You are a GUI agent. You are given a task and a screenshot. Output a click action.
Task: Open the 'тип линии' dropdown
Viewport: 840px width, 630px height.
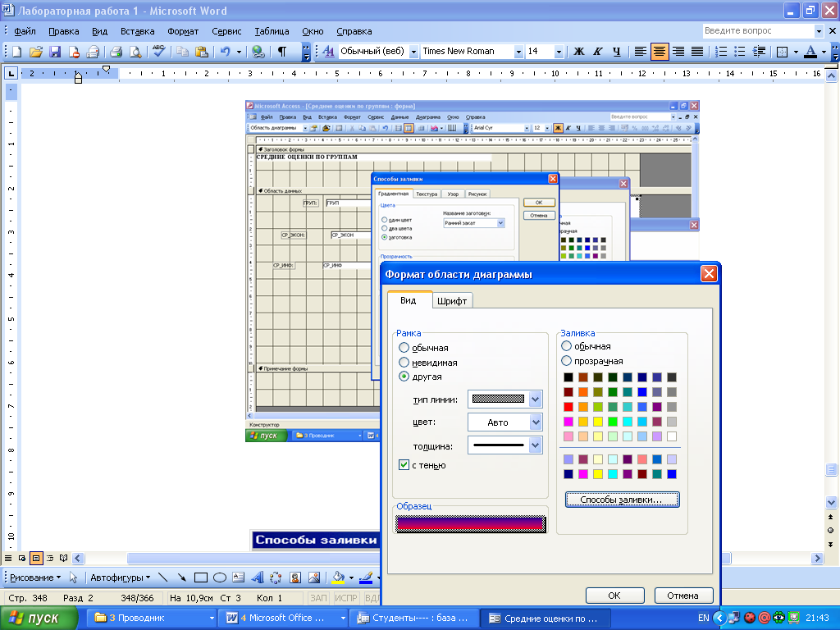[x=535, y=399]
